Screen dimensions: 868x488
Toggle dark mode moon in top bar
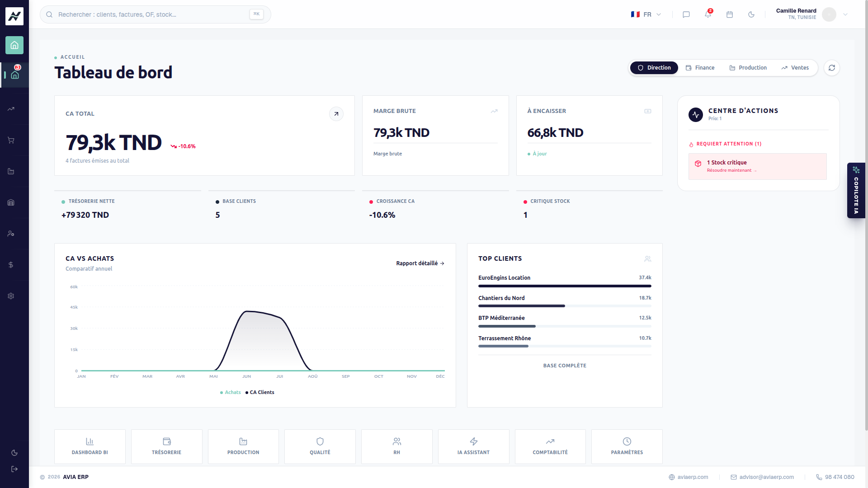point(751,14)
